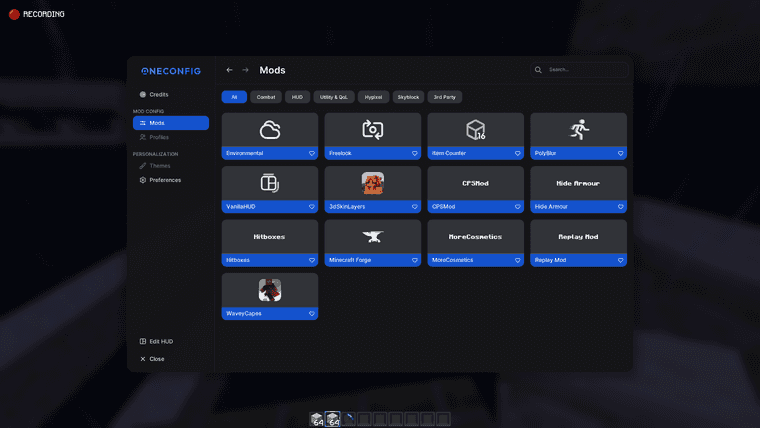Viewport: 760px width, 428px height.
Task: Click the Freelook label bar
Action: coord(373,153)
